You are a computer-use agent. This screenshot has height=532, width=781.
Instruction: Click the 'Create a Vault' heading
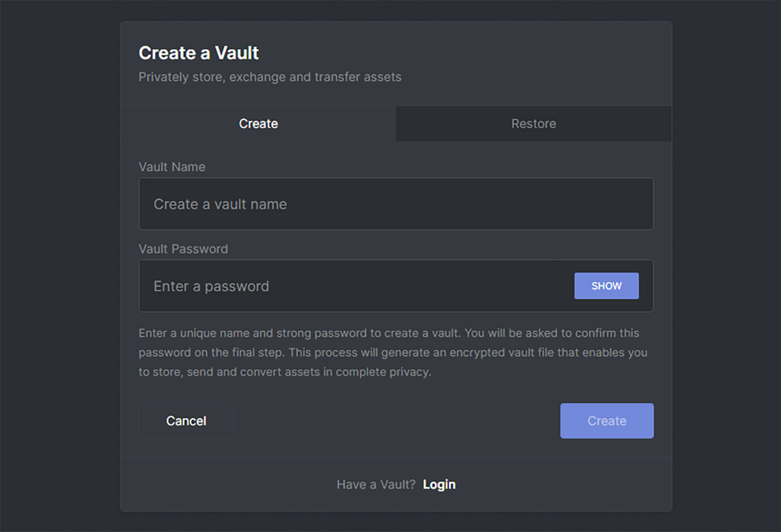pos(198,53)
